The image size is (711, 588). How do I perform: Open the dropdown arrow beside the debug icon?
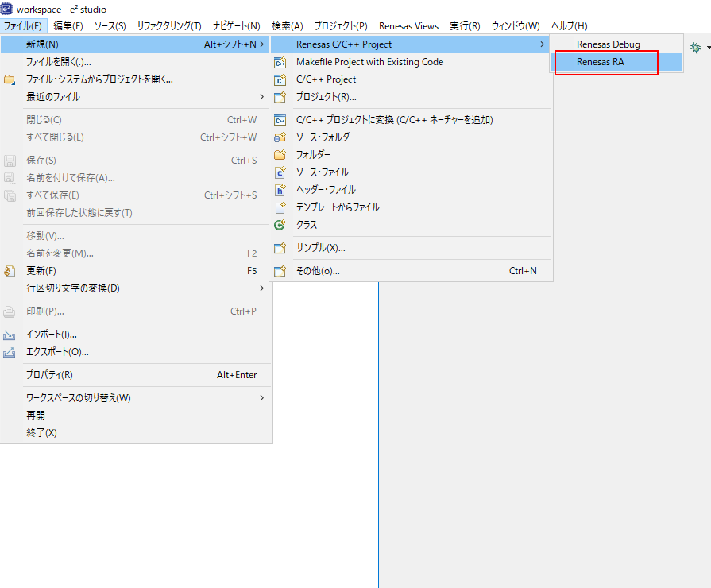point(707,48)
